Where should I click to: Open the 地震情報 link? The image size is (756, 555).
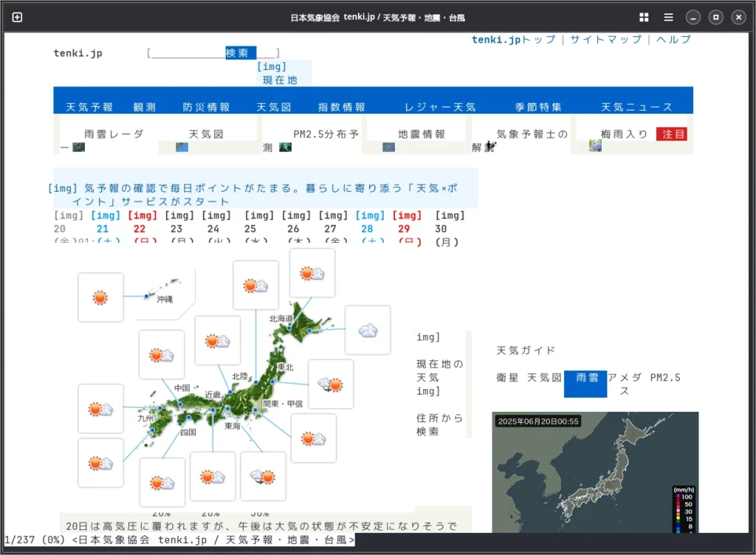click(422, 134)
